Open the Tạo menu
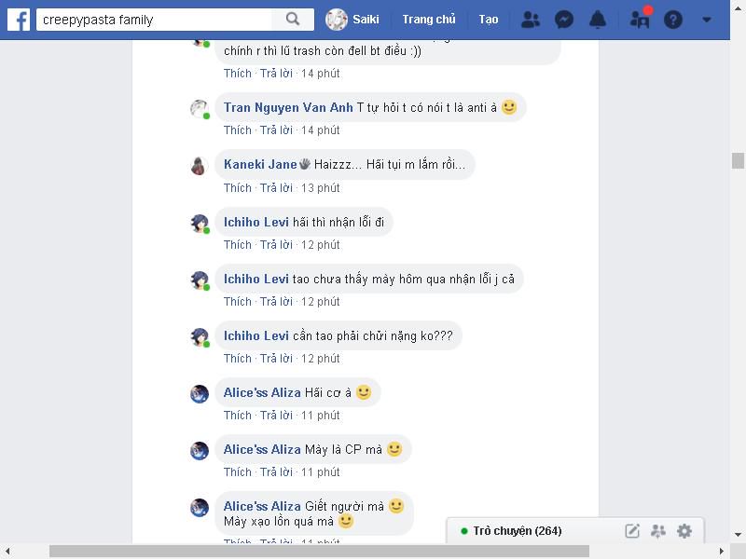Screen dimensions: 746x560 pos(488,20)
